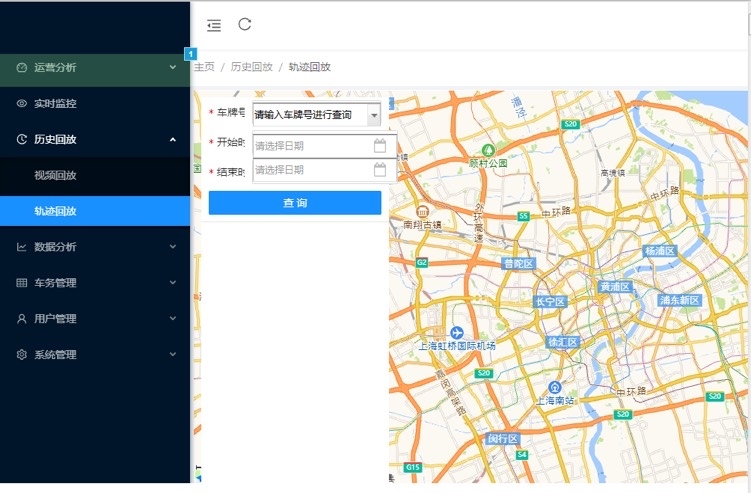
Task: Click the 运营分析 dashboard icon
Action: tap(22, 68)
